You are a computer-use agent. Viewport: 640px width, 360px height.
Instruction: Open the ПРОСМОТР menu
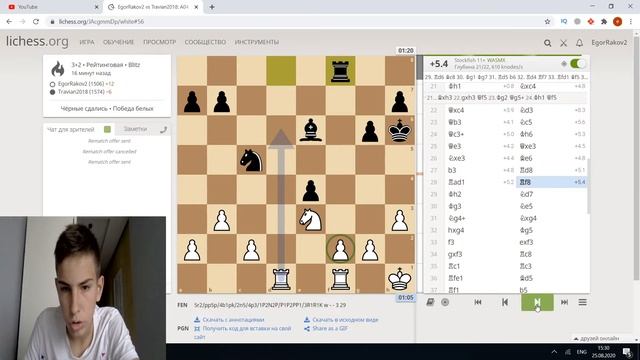click(x=160, y=42)
